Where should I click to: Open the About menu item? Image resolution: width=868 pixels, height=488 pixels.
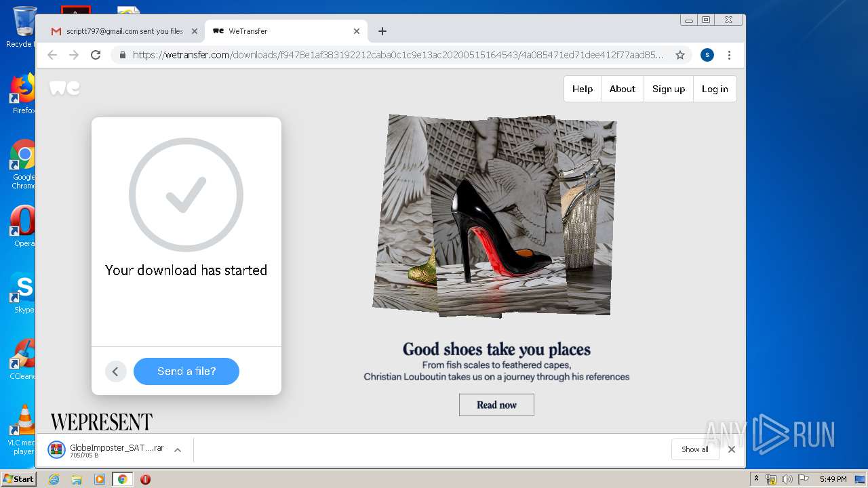[x=623, y=89]
